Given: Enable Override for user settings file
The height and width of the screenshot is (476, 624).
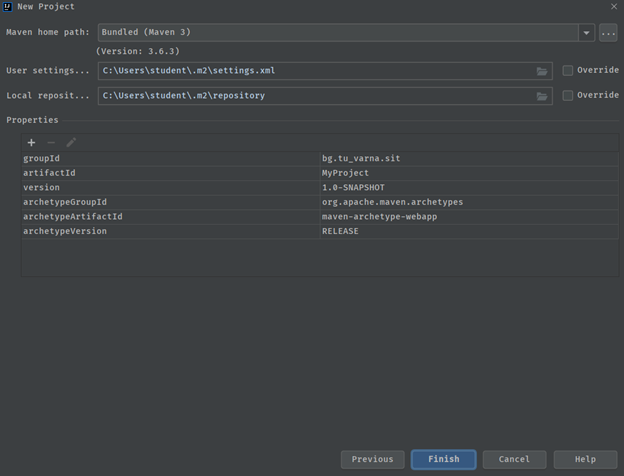Looking at the screenshot, I should [568, 71].
